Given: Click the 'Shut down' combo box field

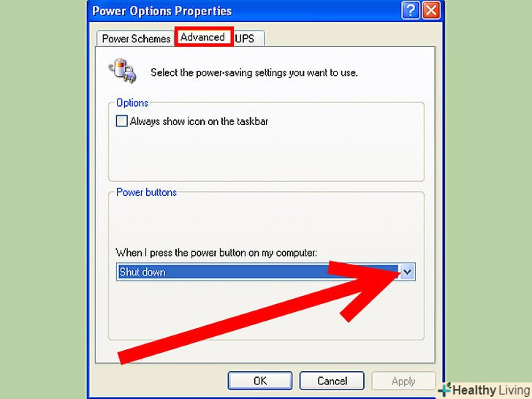Looking at the screenshot, I should [x=265, y=272].
